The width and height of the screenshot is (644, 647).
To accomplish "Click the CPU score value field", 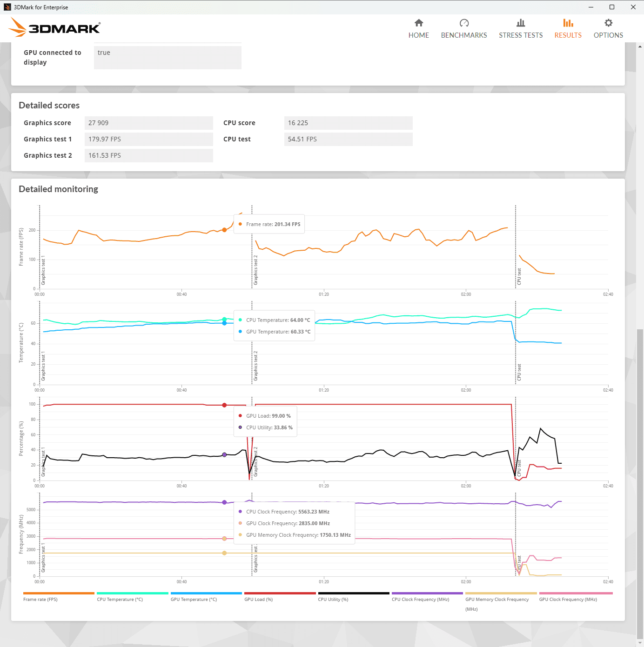I will 348,123.
